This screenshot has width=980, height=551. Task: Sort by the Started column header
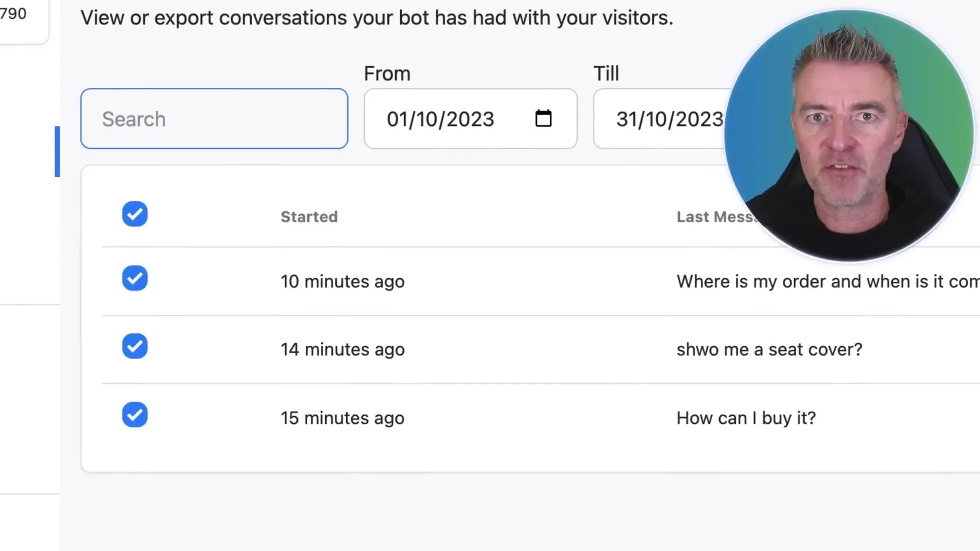309,217
